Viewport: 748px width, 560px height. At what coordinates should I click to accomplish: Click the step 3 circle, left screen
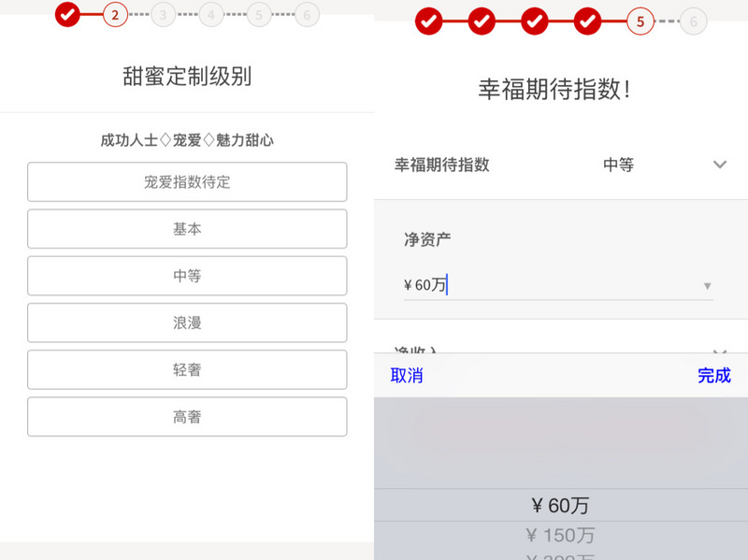point(164,14)
